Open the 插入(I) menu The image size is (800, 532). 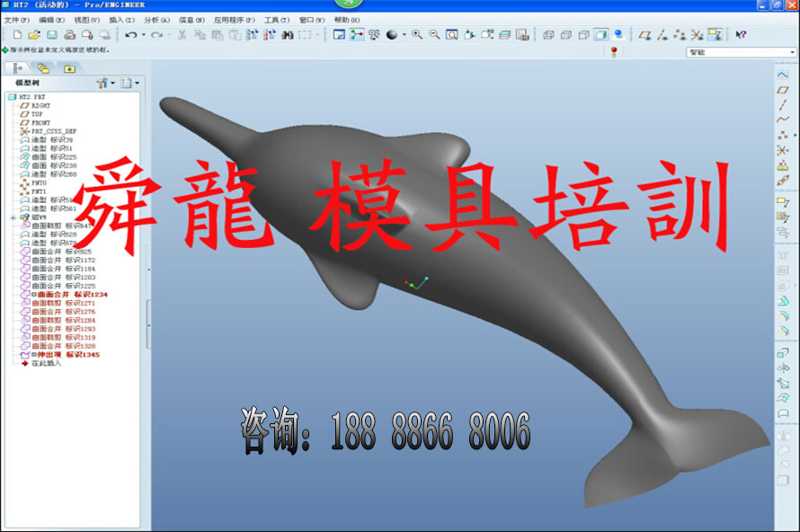coord(121,20)
